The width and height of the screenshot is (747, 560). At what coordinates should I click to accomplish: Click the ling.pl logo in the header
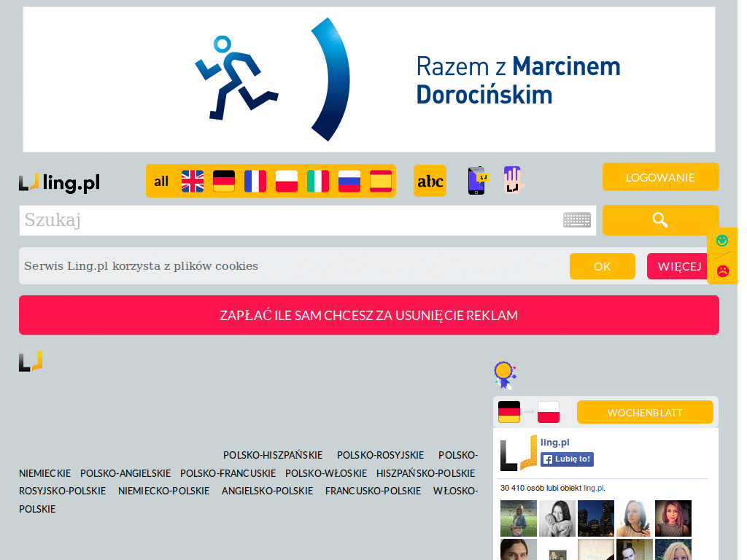point(60,183)
